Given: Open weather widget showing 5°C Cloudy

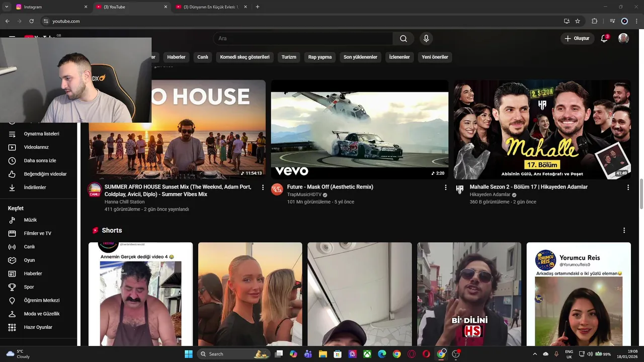Looking at the screenshot, I should coord(18,354).
